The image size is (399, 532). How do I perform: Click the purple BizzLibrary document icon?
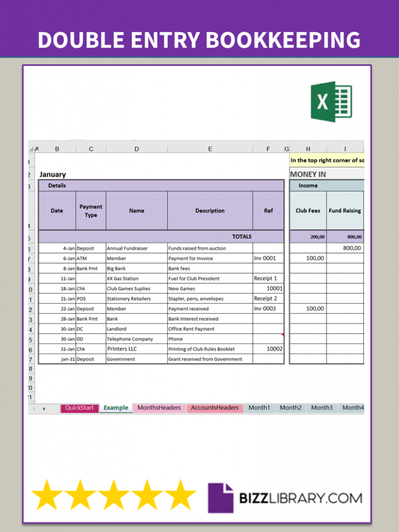coord(220,497)
